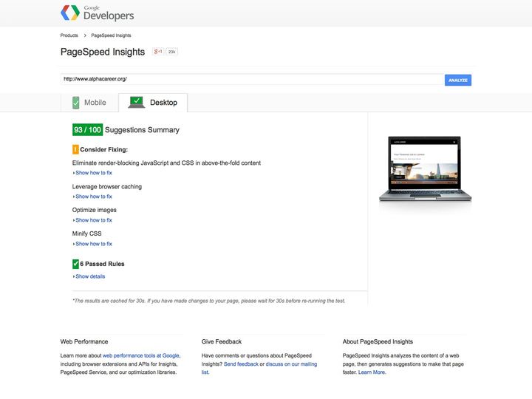This screenshot has width=532, height=399.
Task: Click the About PageSpeed Insights footer heading
Action: click(x=378, y=341)
